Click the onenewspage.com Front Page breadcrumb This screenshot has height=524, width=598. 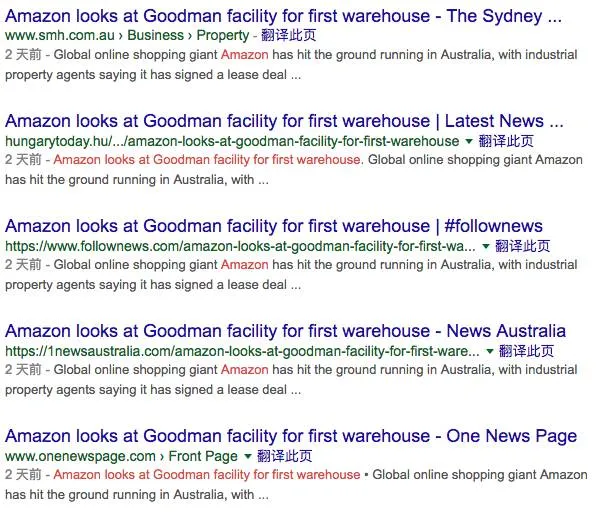pos(203,456)
